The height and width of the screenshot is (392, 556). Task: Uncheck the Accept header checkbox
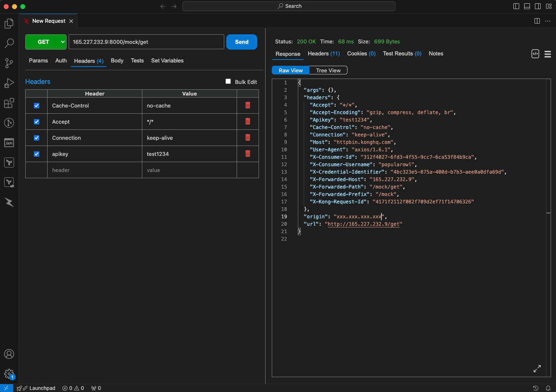click(x=36, y=122)
